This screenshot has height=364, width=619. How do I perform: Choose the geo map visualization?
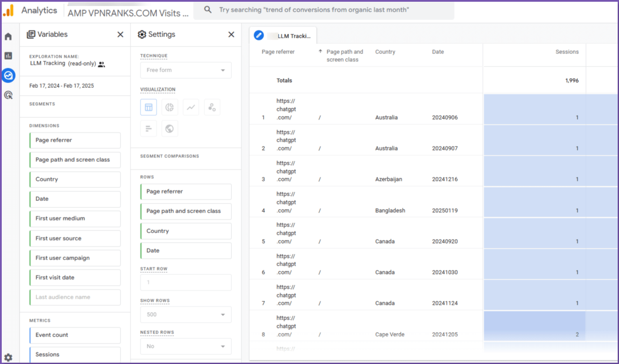170,129
